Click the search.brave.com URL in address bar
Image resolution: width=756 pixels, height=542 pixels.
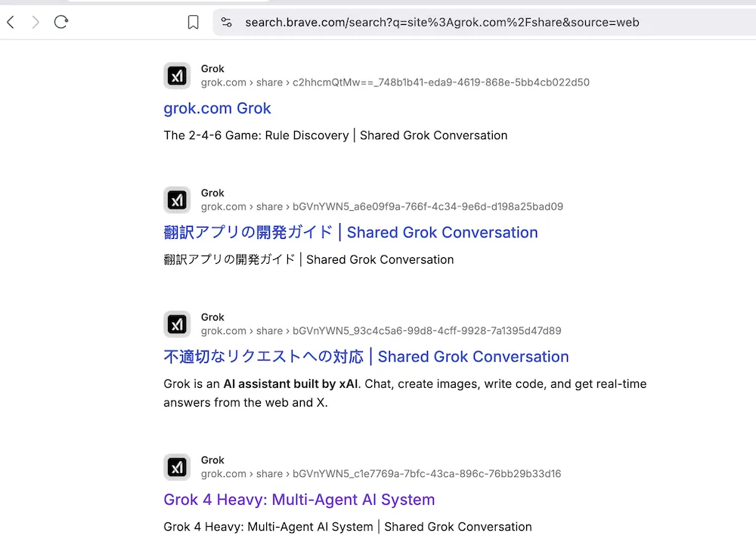pyautogui.click(x=442, y=22)
